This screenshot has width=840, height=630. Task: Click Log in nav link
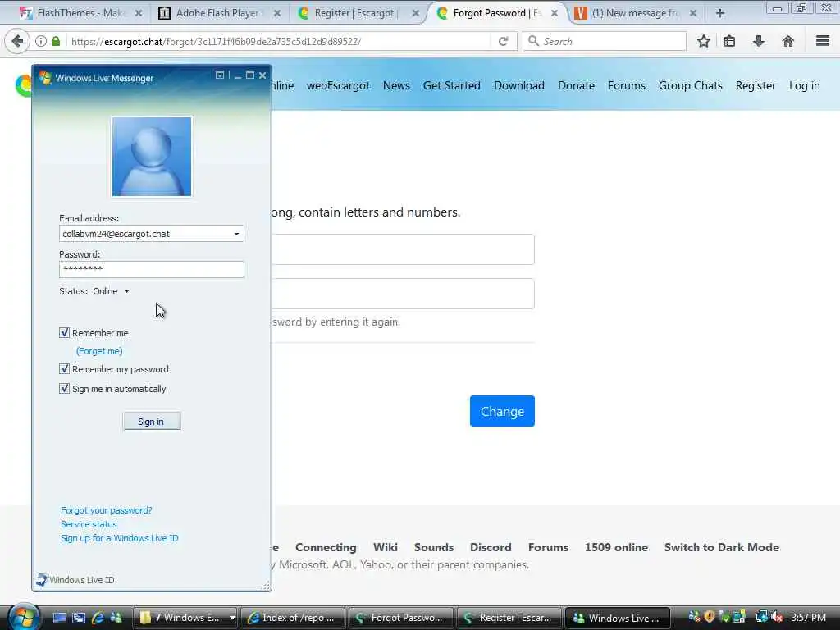coord(804,85)
